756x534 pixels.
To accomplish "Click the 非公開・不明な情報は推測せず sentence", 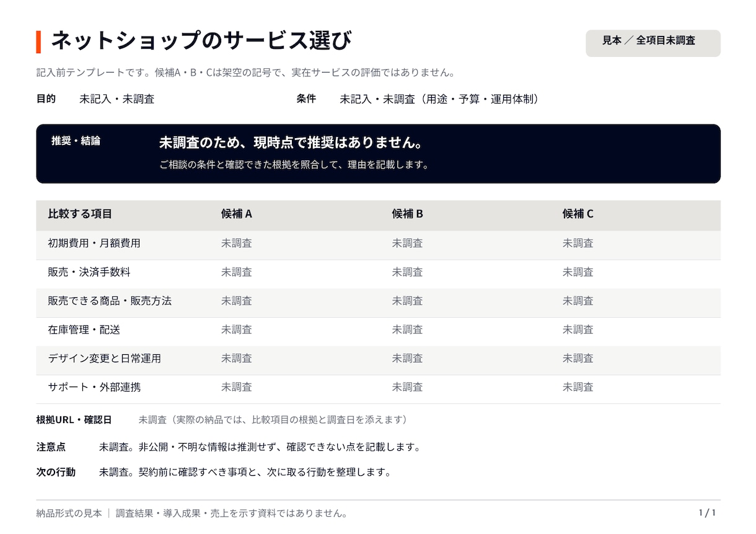I will (280, 447).
